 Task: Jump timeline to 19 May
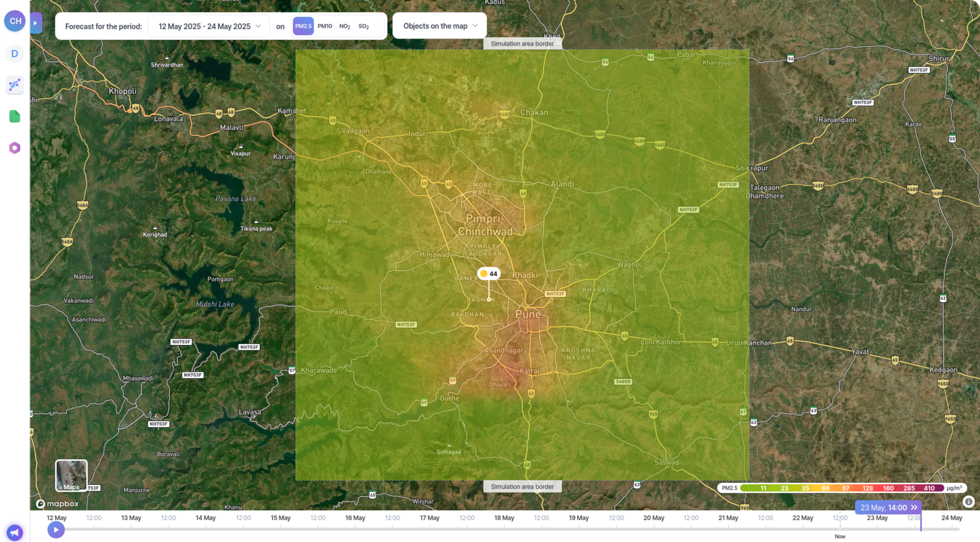coord(579,518)
